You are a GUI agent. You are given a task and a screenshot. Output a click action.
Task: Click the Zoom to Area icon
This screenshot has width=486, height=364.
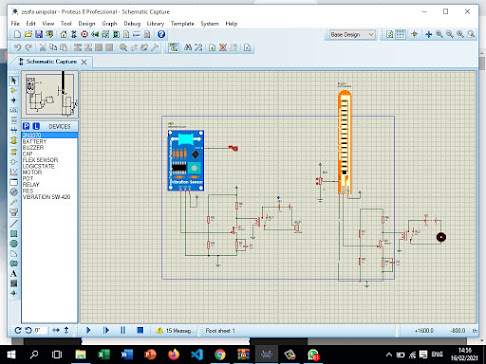(471, 34)
